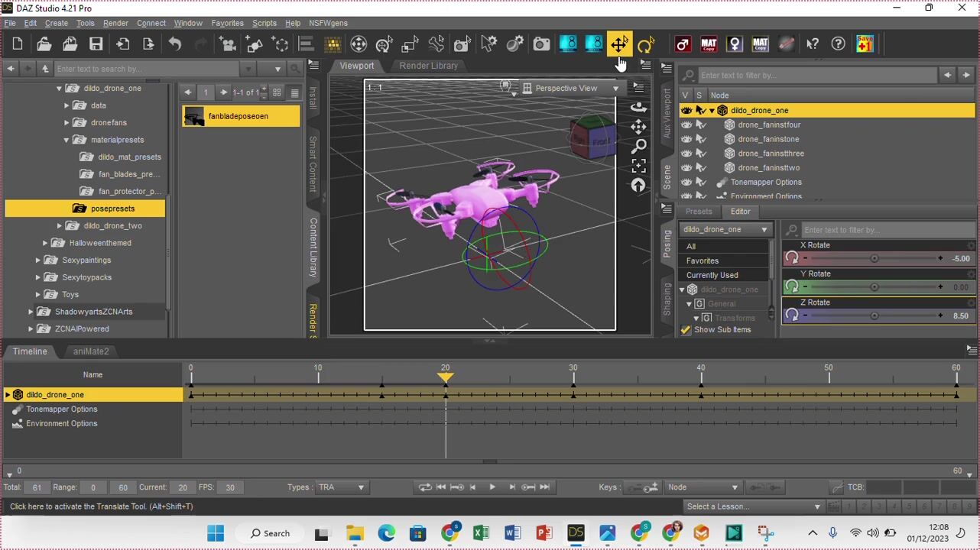Toggle visibility of Tonemapper Options node
The height and width of the screenshot is (550, 980).
686,183
